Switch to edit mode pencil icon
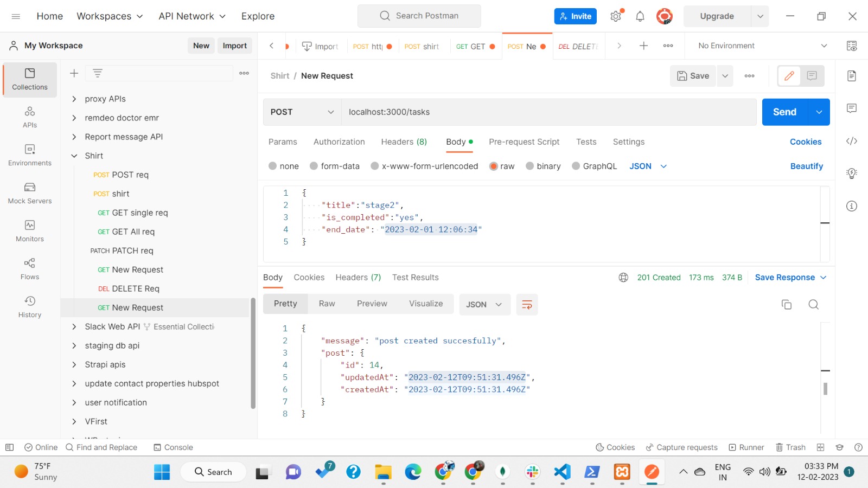868x488 pixels. [789, 76]
